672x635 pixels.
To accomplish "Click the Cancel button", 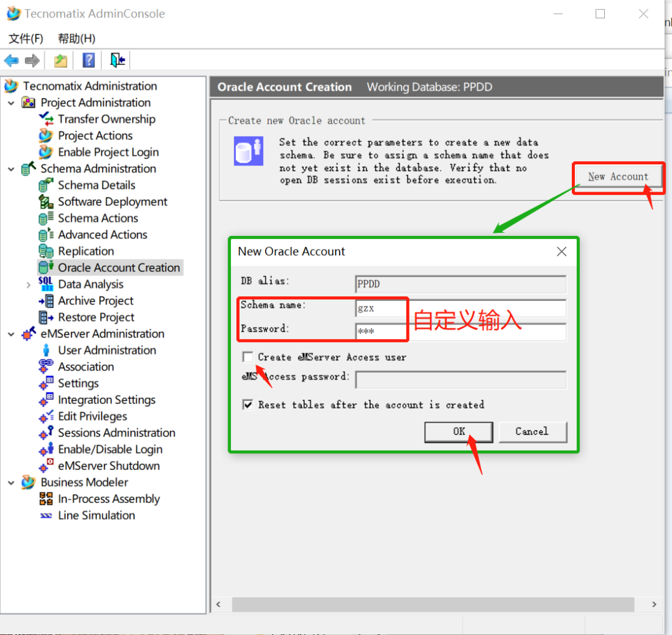I will 532,431.
